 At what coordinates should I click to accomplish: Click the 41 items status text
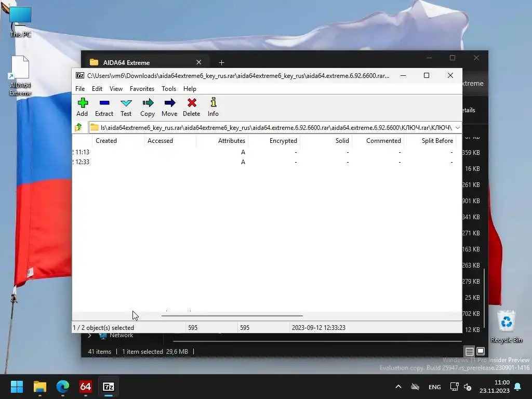point(99,352)
